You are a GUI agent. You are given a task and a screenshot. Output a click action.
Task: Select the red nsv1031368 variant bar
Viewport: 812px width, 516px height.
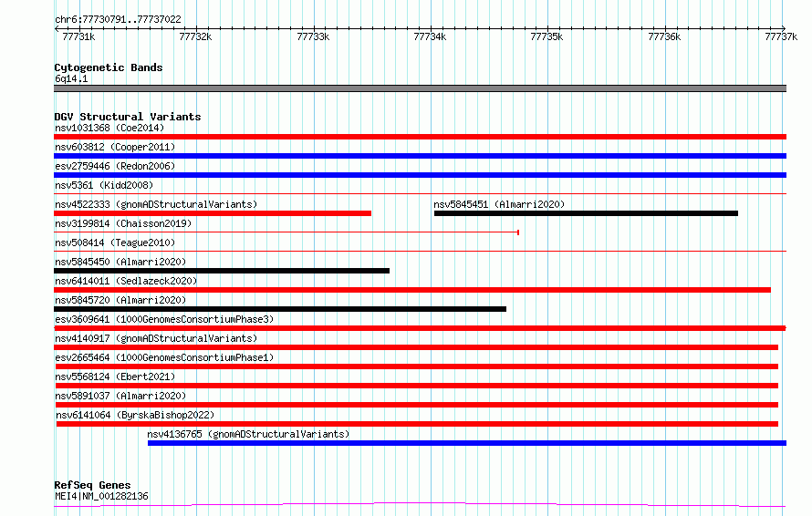[x=420, y=137]
